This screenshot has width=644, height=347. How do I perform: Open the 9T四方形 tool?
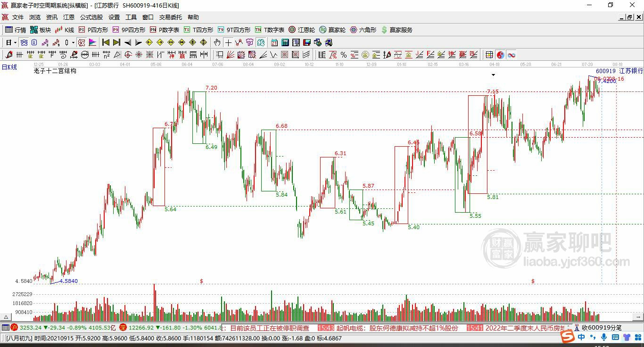click(x=233, y=30)
